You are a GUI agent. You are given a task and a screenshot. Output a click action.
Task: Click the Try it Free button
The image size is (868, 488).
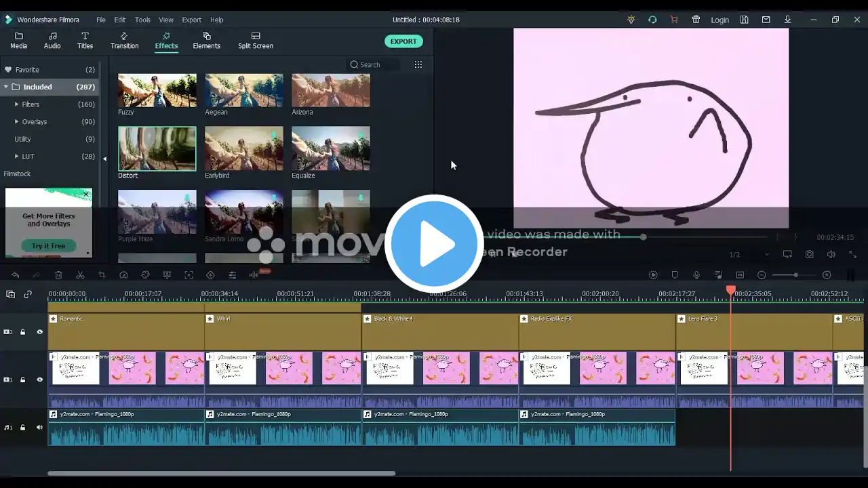pyautogui.click(x=49, y=246)
